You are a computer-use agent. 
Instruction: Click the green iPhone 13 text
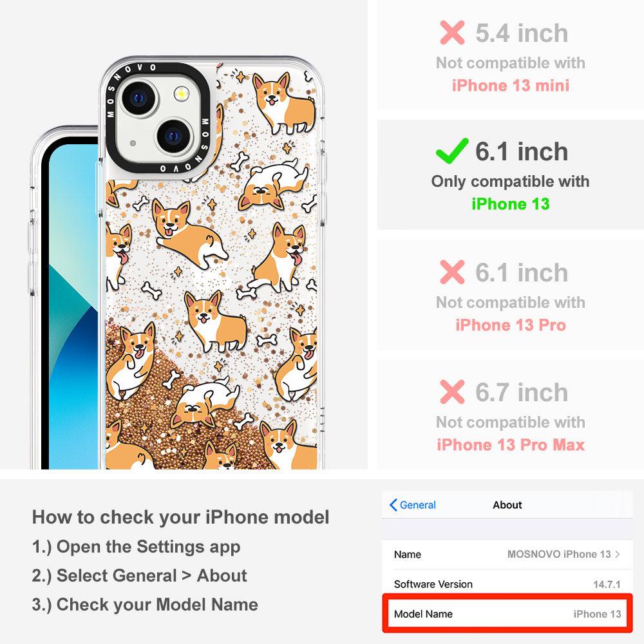[510, 204]
